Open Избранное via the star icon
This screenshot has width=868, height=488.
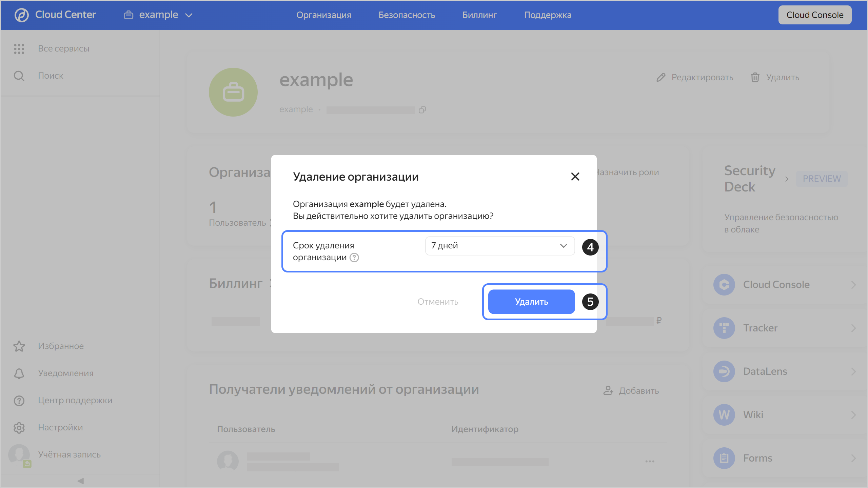click(19, 346)
